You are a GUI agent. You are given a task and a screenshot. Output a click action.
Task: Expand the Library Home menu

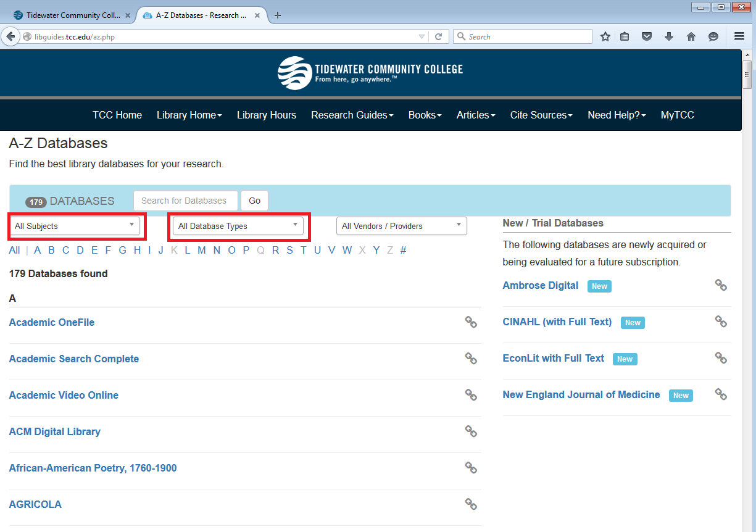coord(189,115)
